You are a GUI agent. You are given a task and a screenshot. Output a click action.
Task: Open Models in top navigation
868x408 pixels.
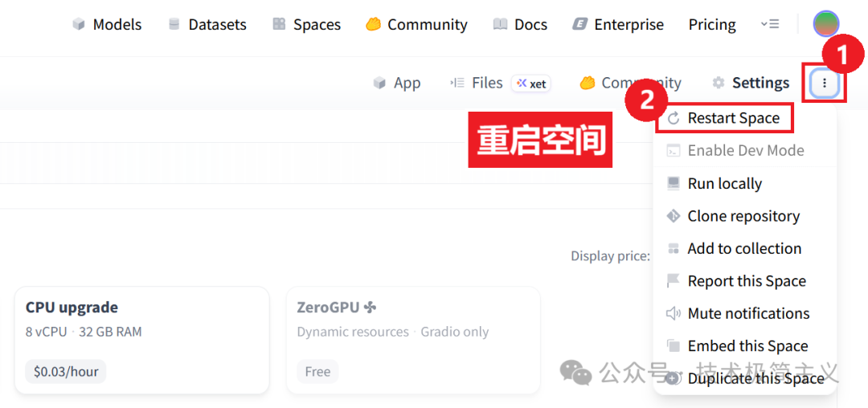(107, 25)
